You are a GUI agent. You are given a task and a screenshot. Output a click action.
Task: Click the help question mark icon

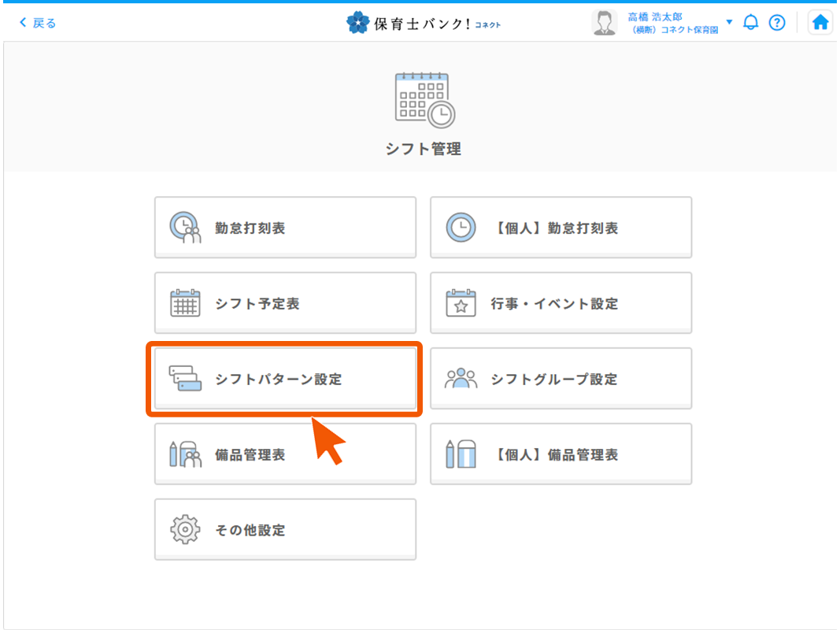pos(777,23)
